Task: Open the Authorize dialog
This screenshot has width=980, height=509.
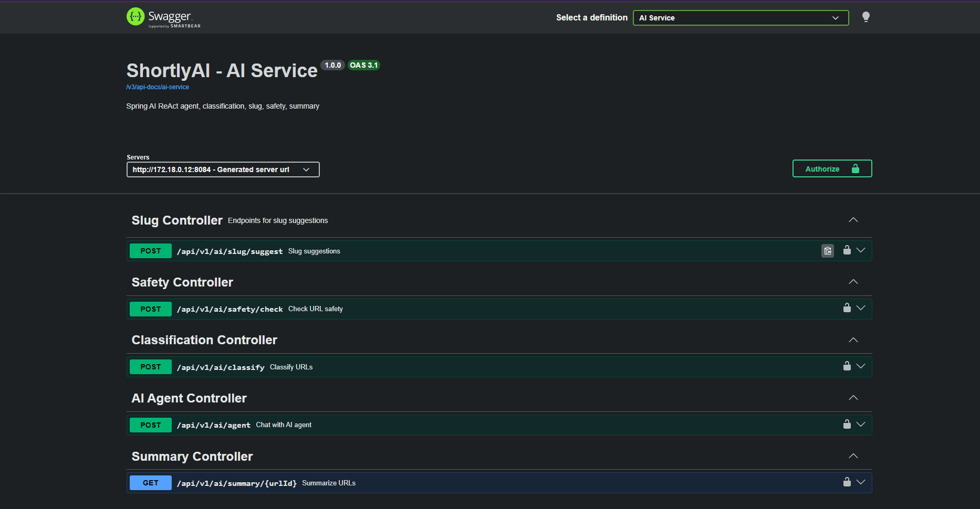Action: [832, 168]
